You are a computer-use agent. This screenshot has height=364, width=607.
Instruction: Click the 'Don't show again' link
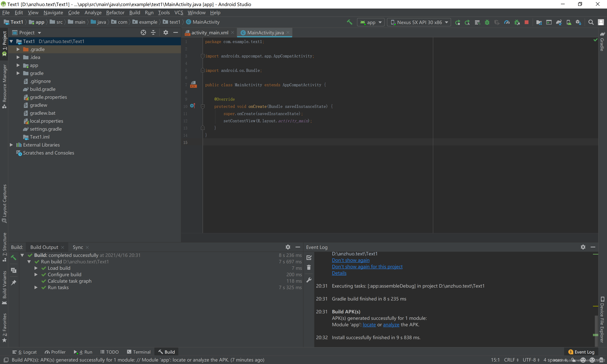pyautogui.click(x=351, y=260)
